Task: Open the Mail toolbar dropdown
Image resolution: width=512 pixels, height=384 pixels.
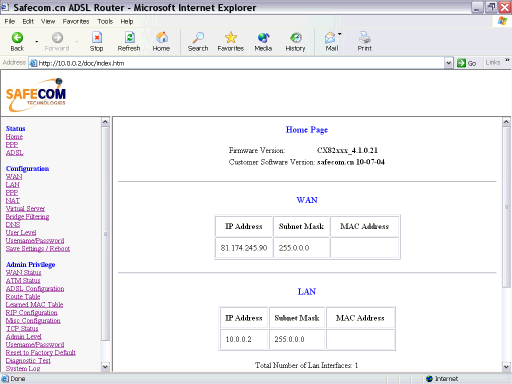Action: [339, 34]
